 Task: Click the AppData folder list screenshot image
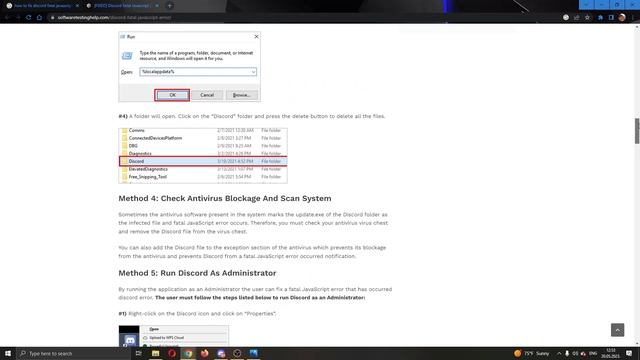[203, 156]
